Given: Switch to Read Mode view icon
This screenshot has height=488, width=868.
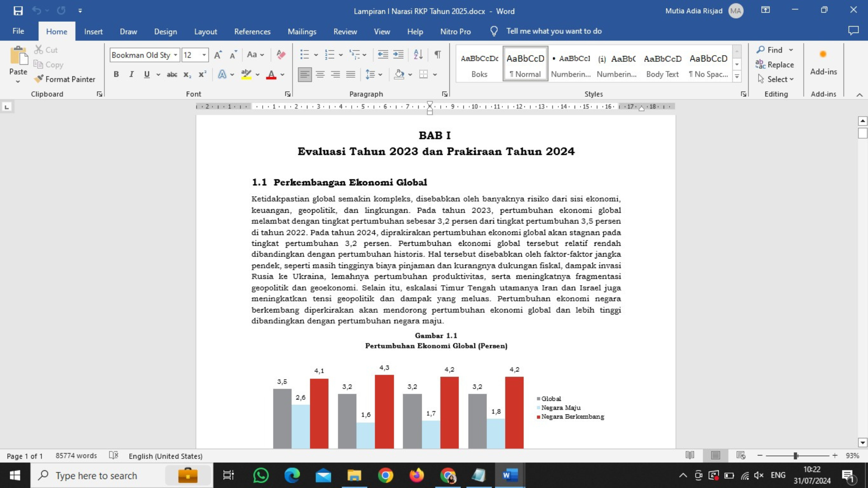Looking at the screenshot, I should coord(690,455).
